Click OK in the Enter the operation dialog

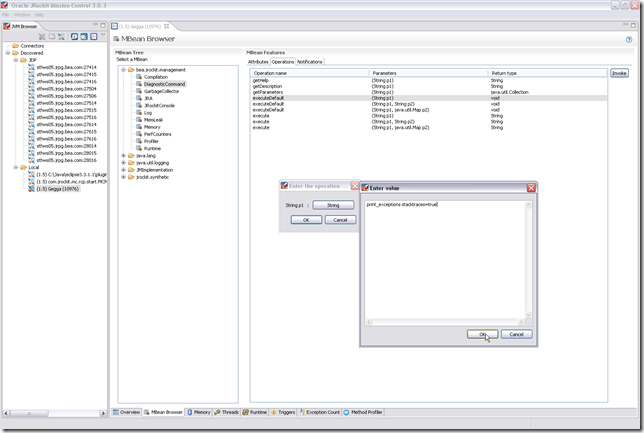coord(306,220)
